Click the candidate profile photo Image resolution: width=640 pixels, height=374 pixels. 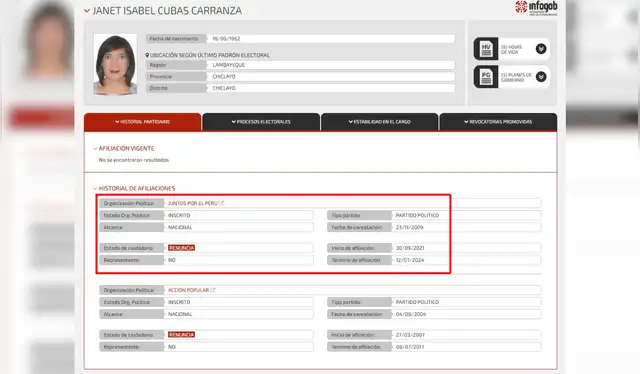(x=115, y=65)
